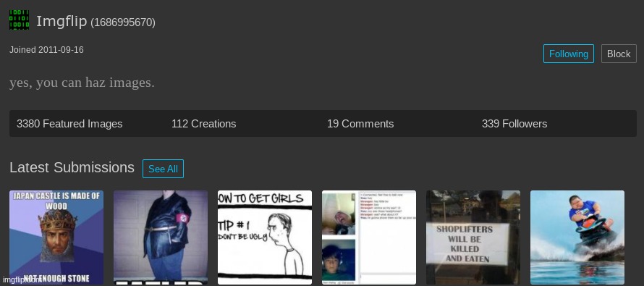Open the 112 Creations stat
Image resolution: width=644 pixels, height=286 pixels.
coord(204,124)
